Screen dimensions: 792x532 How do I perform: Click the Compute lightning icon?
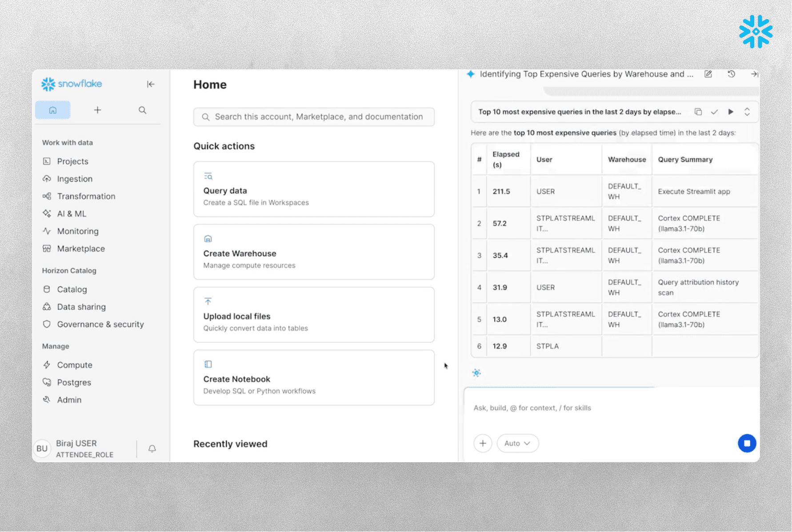[47, 364]
